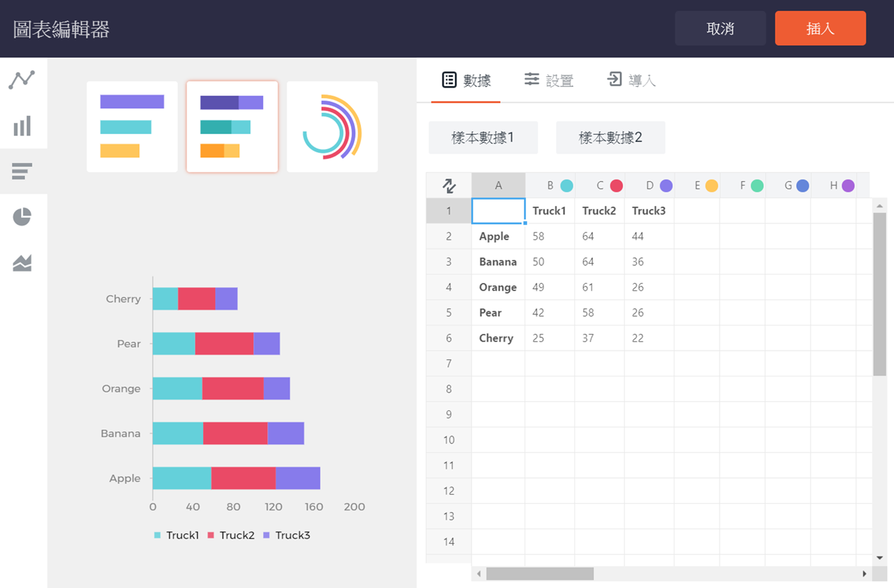Screen dimensions: 894x588
Task: Switch to the 設置 tab
Action: pyautogui.click(x=549, y=80)
